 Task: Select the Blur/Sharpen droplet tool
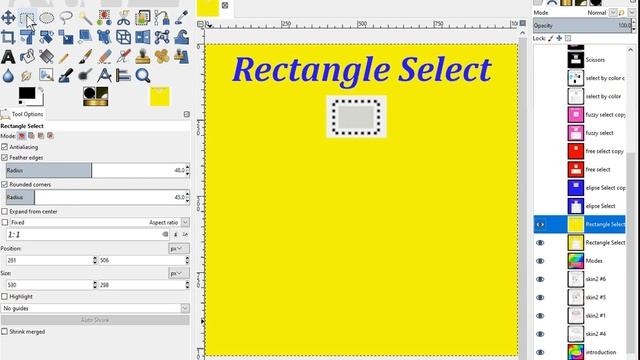(x=8, y=76)
